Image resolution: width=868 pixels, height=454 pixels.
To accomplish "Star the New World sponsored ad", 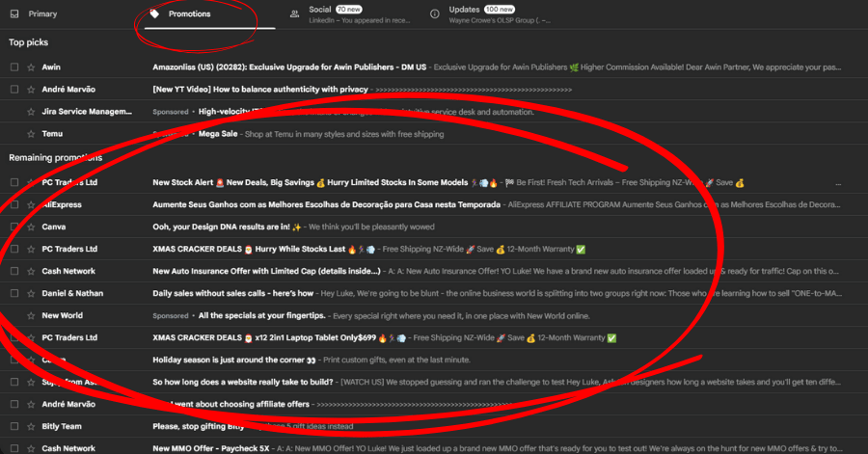I will tap(31, 316).
